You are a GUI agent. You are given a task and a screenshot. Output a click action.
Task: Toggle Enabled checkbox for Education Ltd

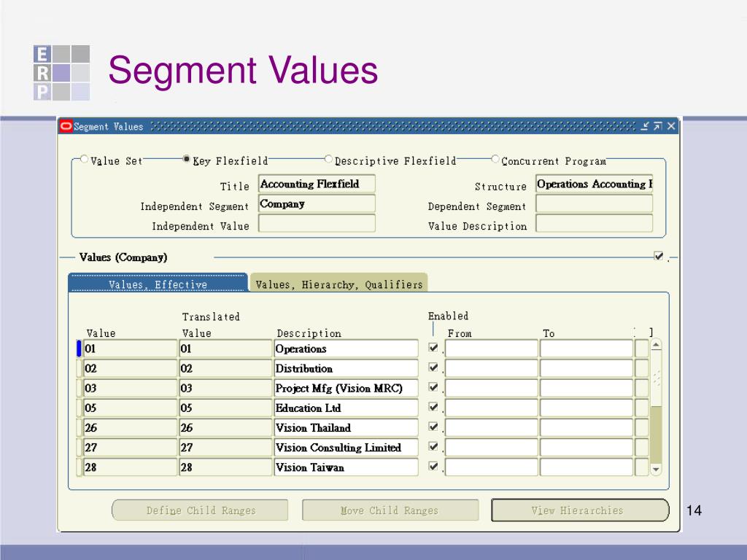point(433,407)
